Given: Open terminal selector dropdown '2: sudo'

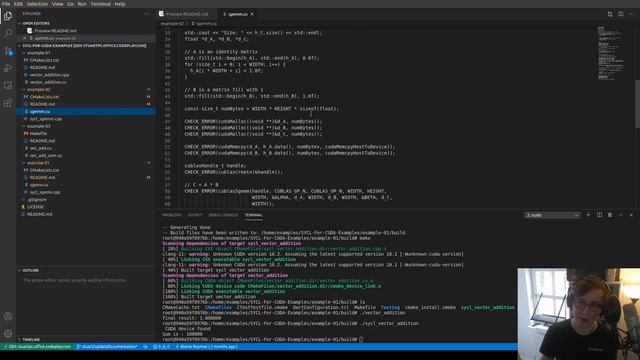Looking at the screenshot, I should [552, 215].
